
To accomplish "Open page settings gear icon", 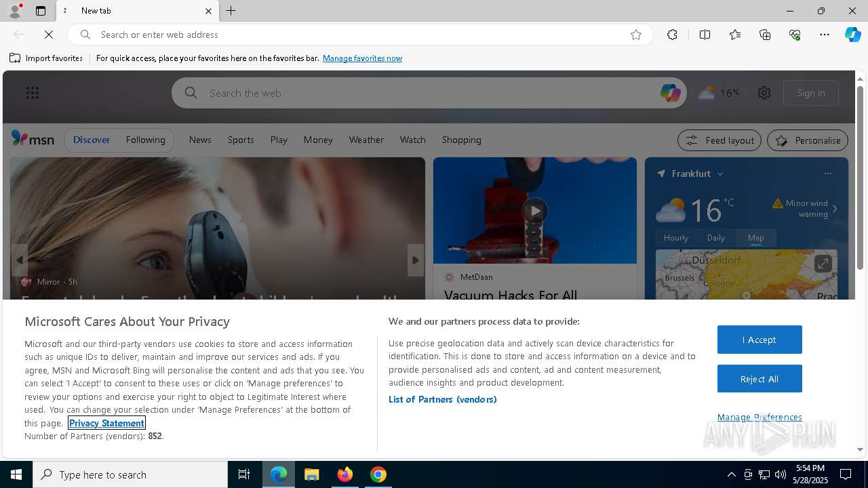I will click(x=764, y=93).
